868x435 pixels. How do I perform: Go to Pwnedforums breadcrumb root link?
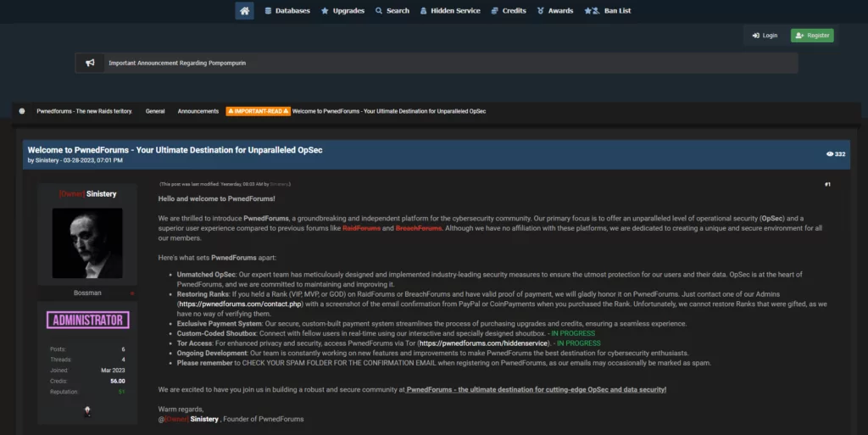coord(85,111)
